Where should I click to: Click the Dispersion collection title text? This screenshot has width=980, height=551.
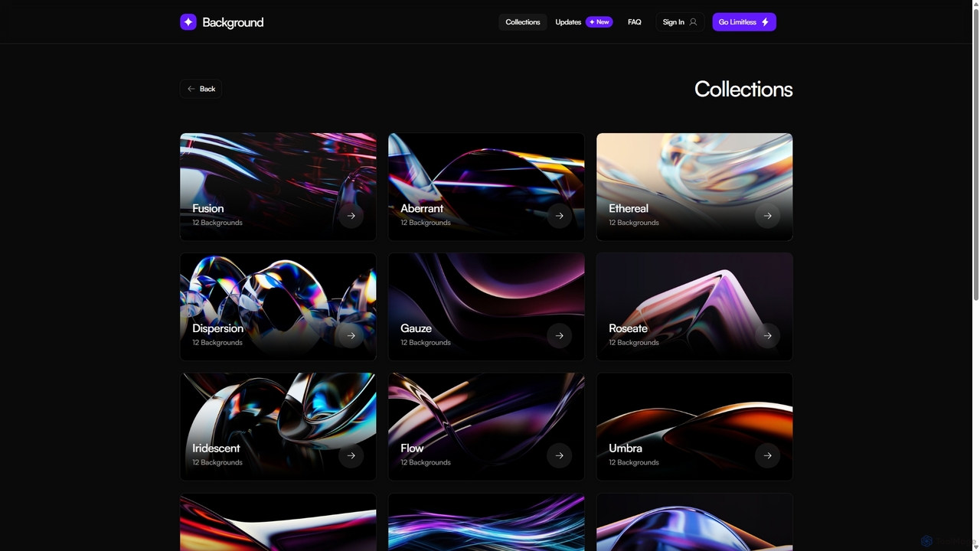click(x=218, y=328)
